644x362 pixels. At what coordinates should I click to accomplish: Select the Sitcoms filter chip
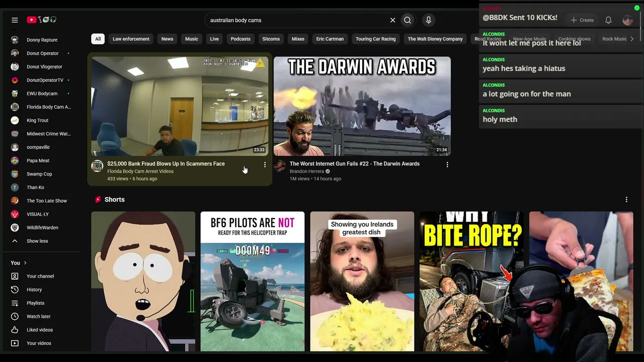click(x=271, y=39)
